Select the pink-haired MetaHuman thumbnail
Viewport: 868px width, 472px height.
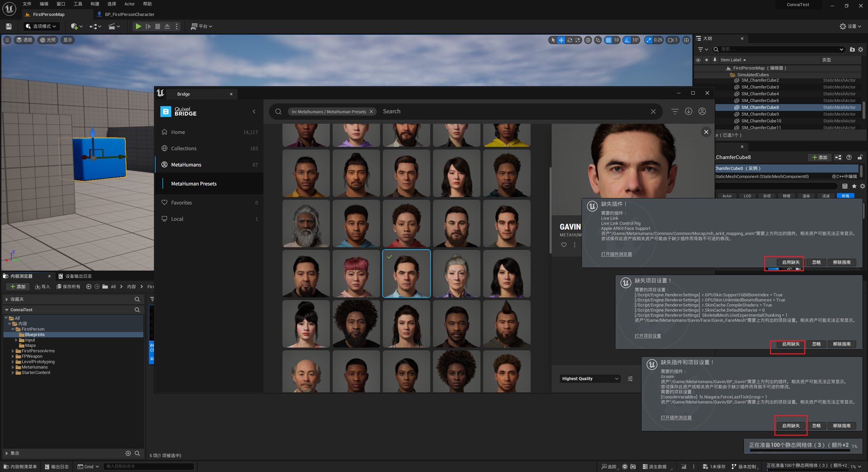tap(356, 274)
